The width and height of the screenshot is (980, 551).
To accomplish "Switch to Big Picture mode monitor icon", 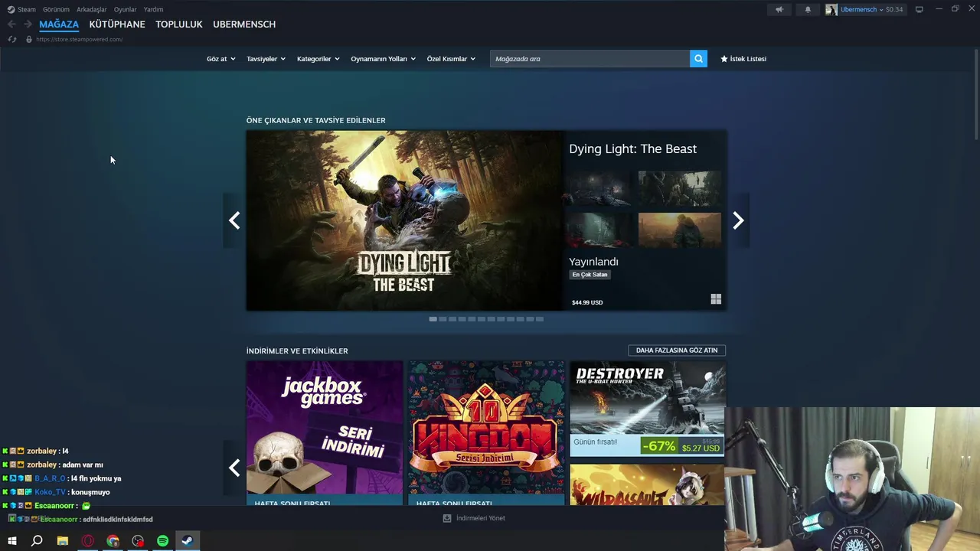I will point(920,9).
